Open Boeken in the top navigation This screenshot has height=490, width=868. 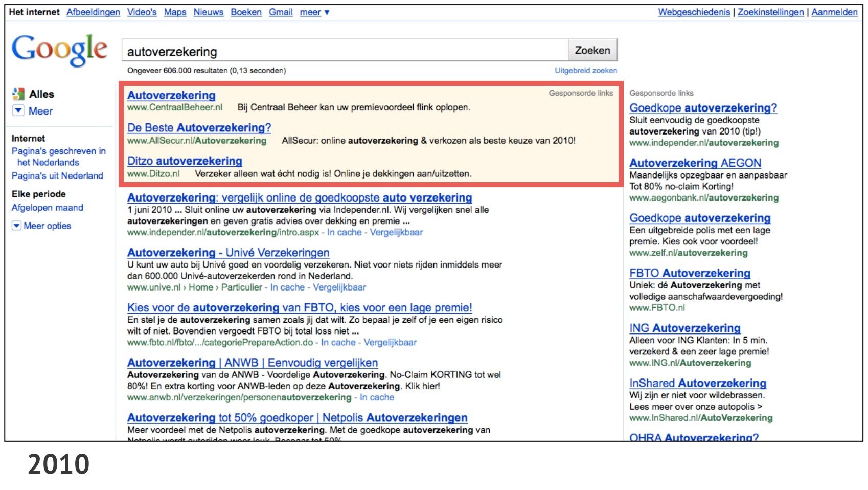pos(246,12)
